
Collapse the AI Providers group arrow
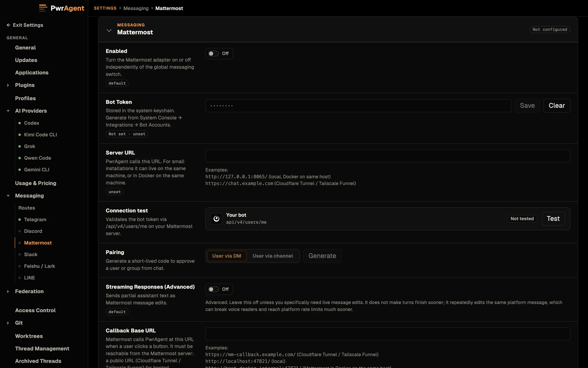point(8,111)
